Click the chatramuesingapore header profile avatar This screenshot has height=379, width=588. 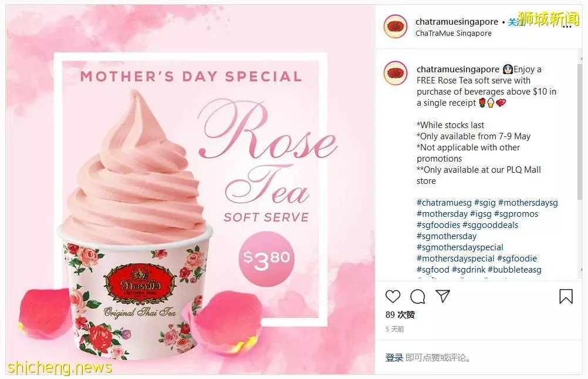tap(396, 26)
